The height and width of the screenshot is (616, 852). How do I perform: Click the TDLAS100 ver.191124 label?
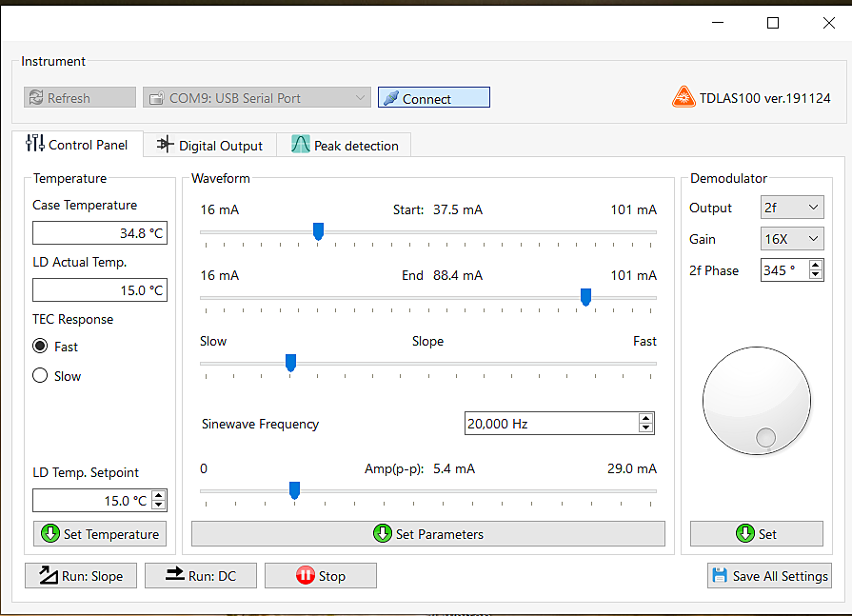point(765,98)
